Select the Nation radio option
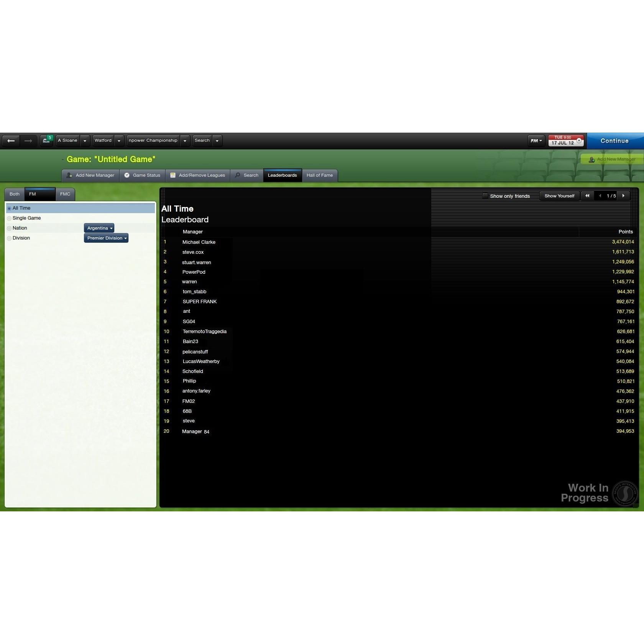This screenshot has width=644, height=644. 9,228
